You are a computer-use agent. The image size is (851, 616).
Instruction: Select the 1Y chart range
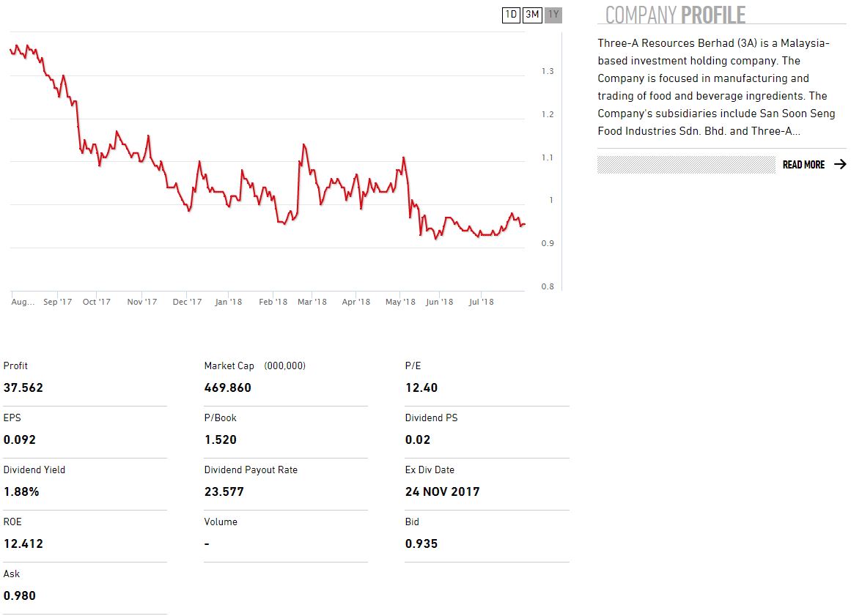[x=553, y=15]
